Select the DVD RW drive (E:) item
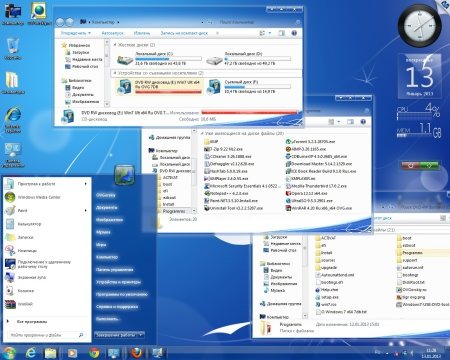Screen dimensions: 450x360 [x=159, y=87]
